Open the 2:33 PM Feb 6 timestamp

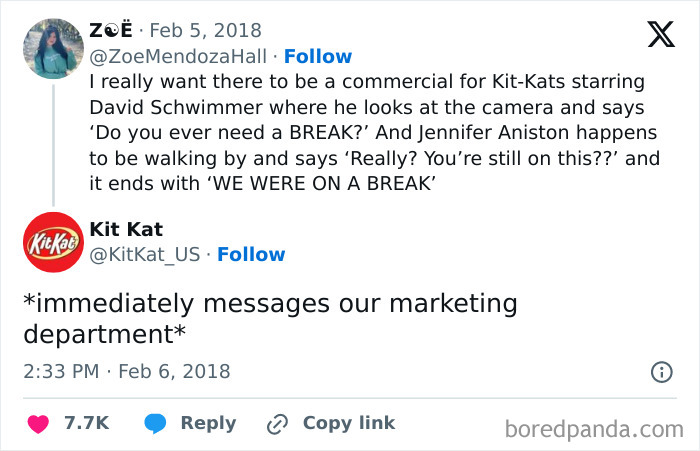[127, 372]
